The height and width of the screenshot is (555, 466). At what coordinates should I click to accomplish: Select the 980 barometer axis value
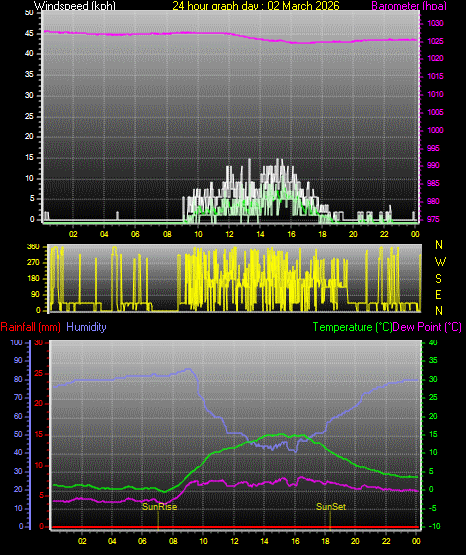pos(433,201)
